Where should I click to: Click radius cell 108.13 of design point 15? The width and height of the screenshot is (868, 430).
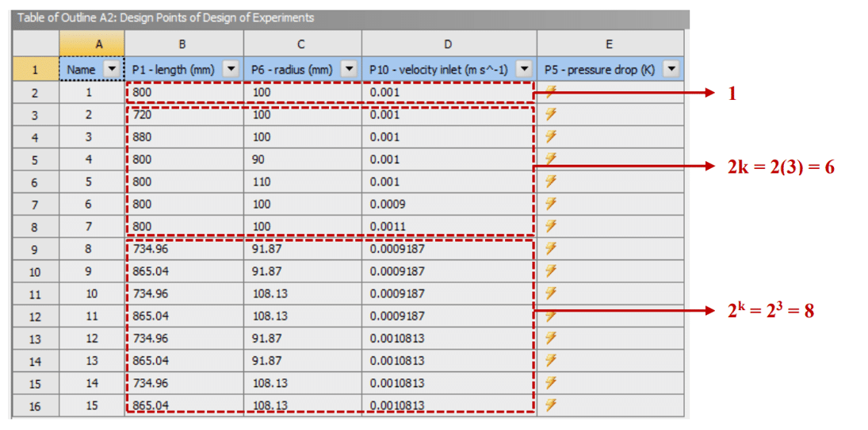point(303,405)
